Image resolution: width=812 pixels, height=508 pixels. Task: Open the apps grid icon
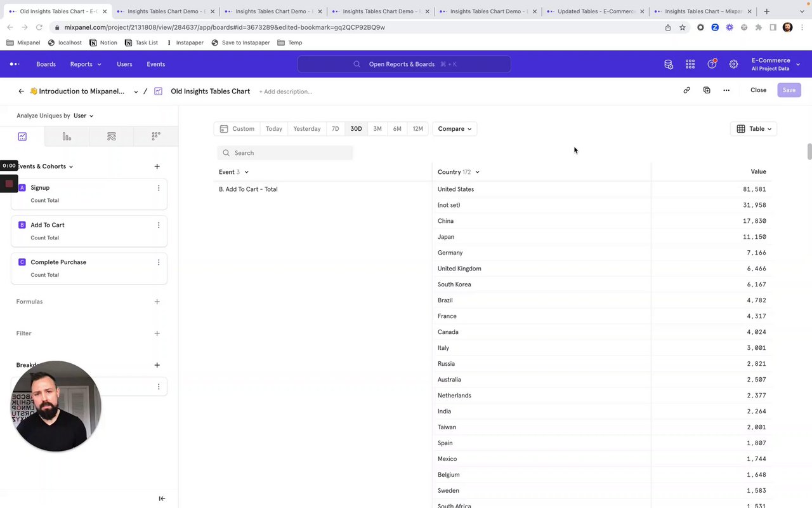click(690, 64)
